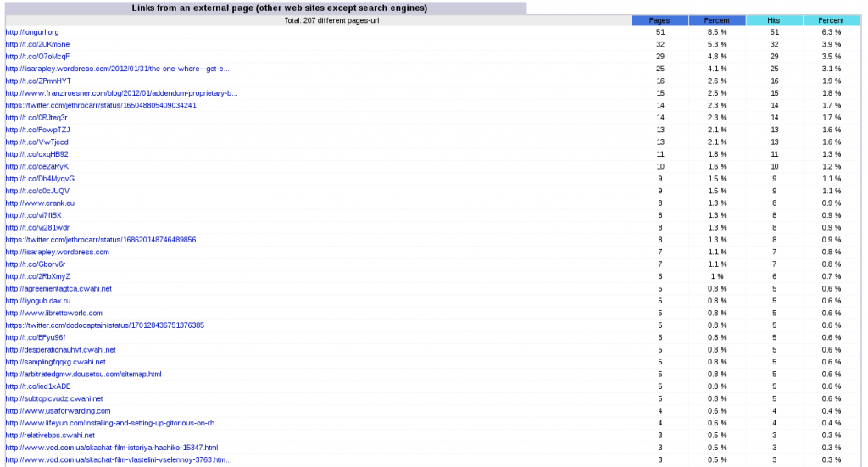Select the 4.1 % value in lisarapley article row

click(x=717, y=69)
